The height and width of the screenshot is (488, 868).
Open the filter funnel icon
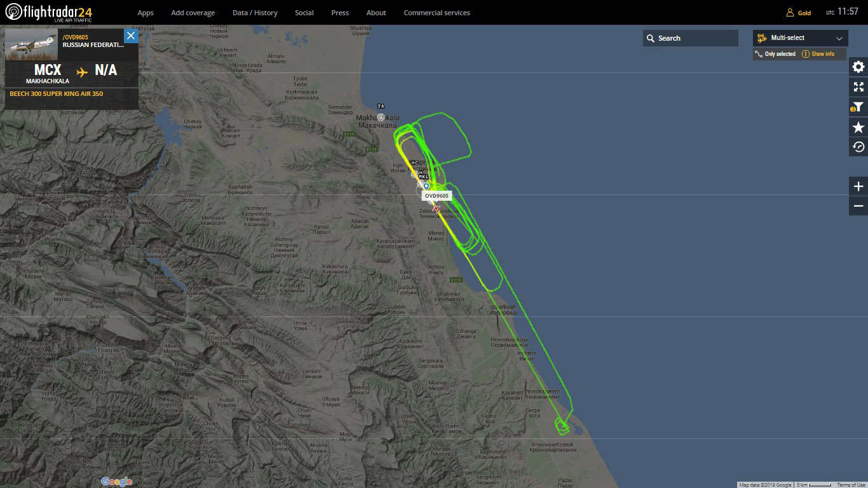858,107
